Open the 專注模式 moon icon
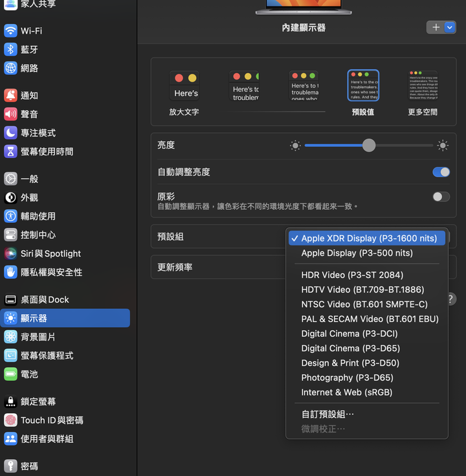Image resolution: width=466 pixels, height=476 pixels. 10,133
